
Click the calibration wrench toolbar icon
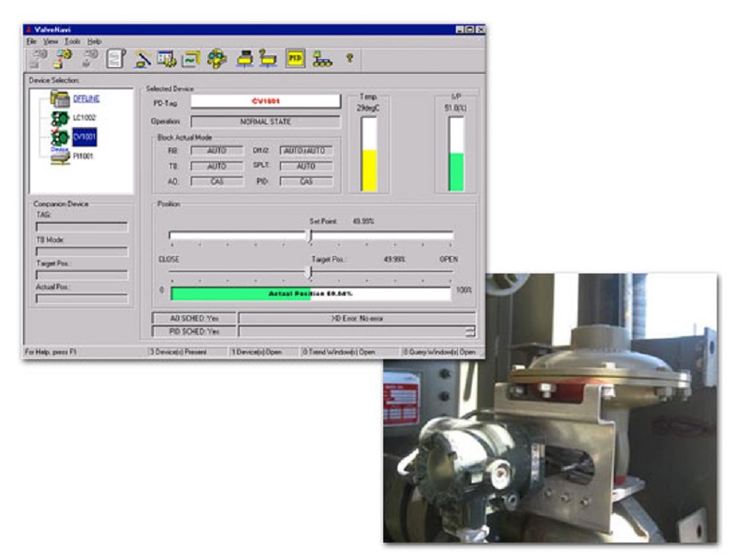click(143, 59)
